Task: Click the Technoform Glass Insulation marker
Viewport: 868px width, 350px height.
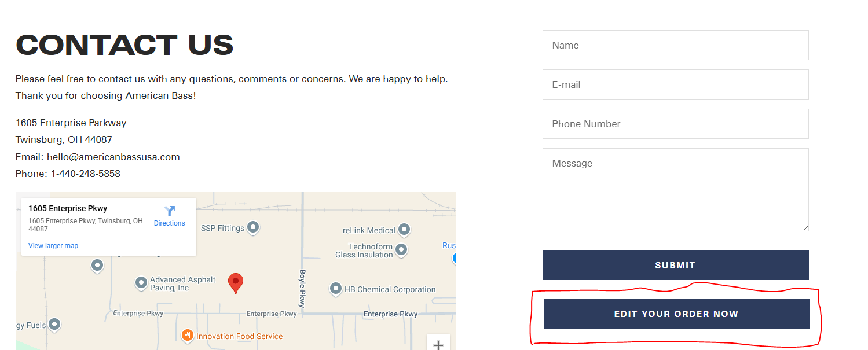Action: [401, 250]
